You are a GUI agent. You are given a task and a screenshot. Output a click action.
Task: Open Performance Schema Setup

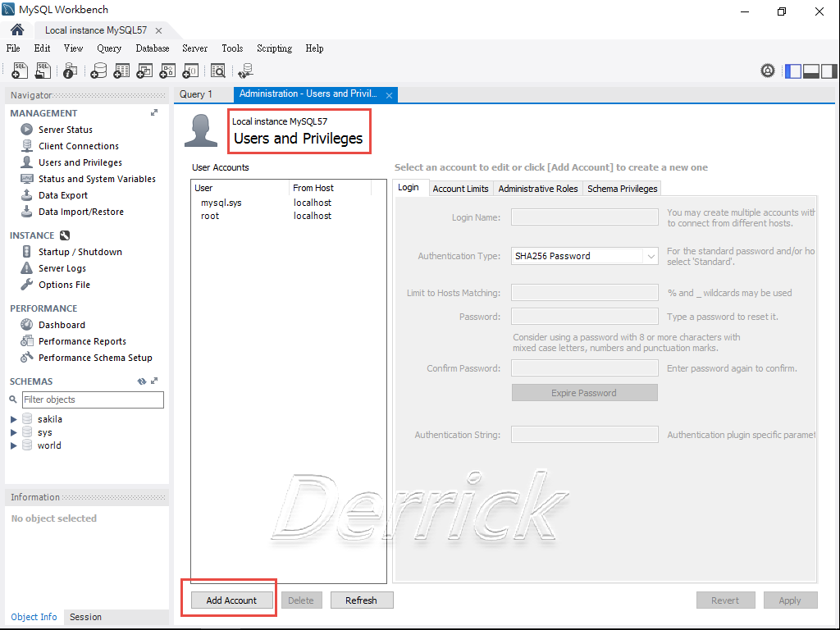click(x=95, y=358)
